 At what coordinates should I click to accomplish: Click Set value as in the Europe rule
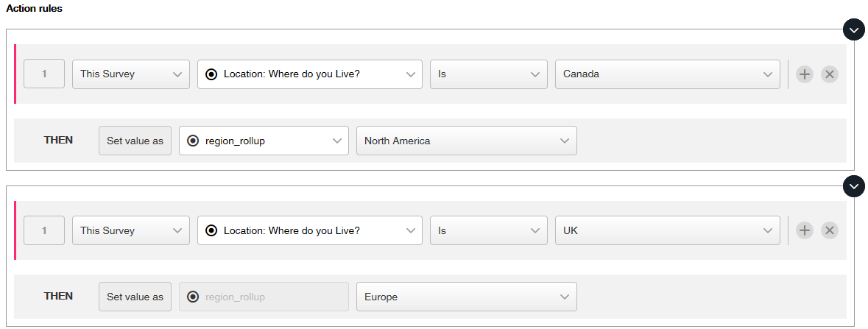coord(135,297)
